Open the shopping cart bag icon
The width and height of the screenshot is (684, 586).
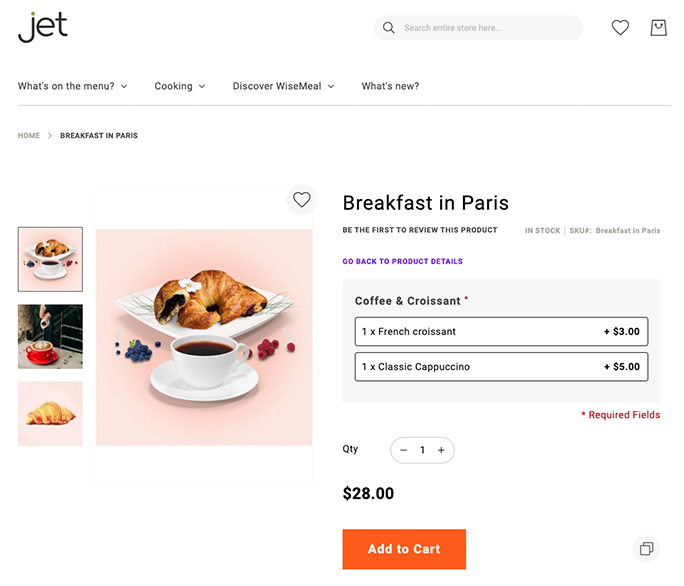(658, 28)
